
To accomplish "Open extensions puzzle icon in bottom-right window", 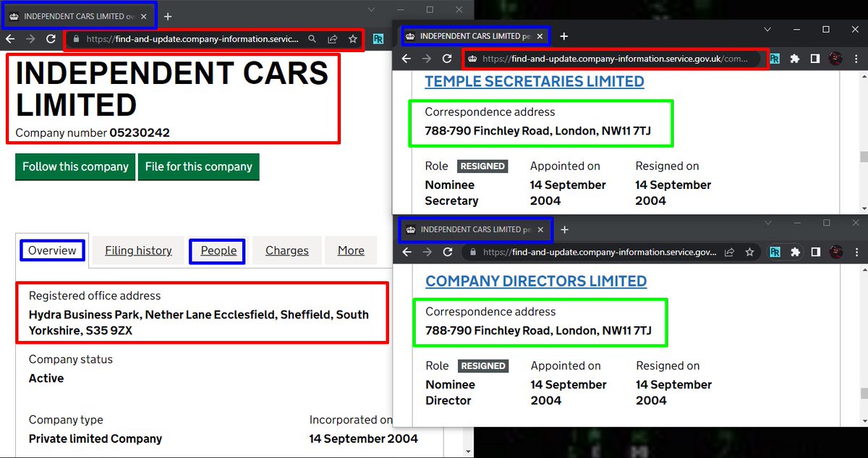I will coord(795,252).
